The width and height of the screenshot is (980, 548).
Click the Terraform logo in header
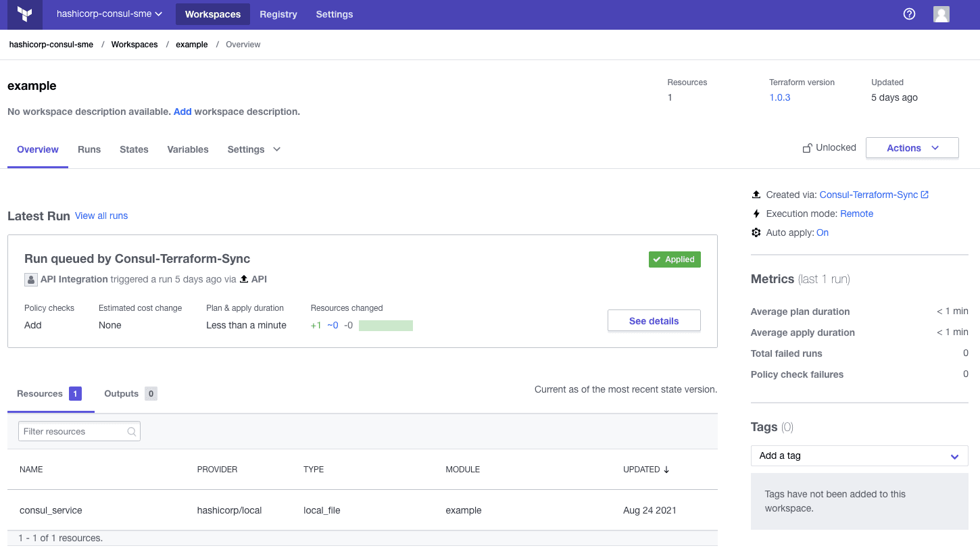(25, 14)
